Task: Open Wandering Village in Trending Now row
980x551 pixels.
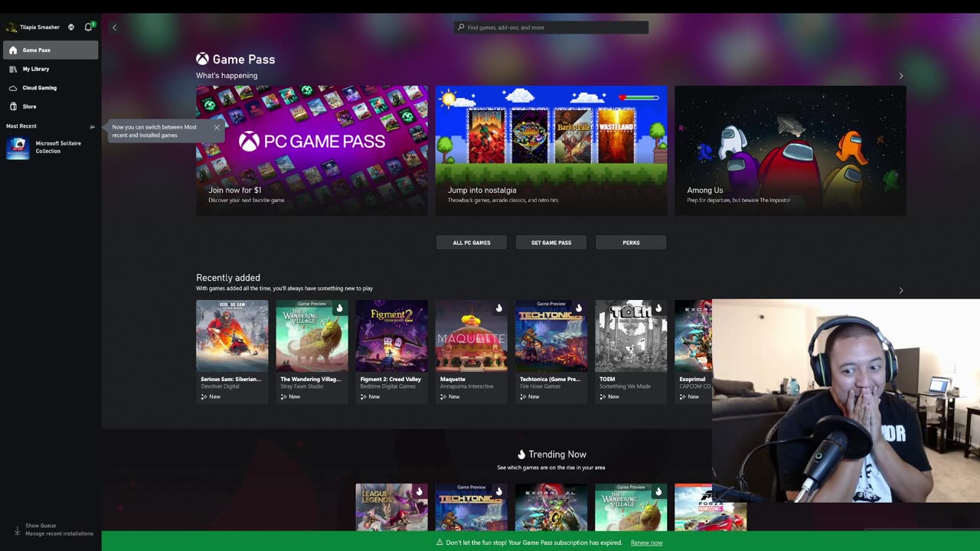Action: pyautogui.click(x=631, y=507)
